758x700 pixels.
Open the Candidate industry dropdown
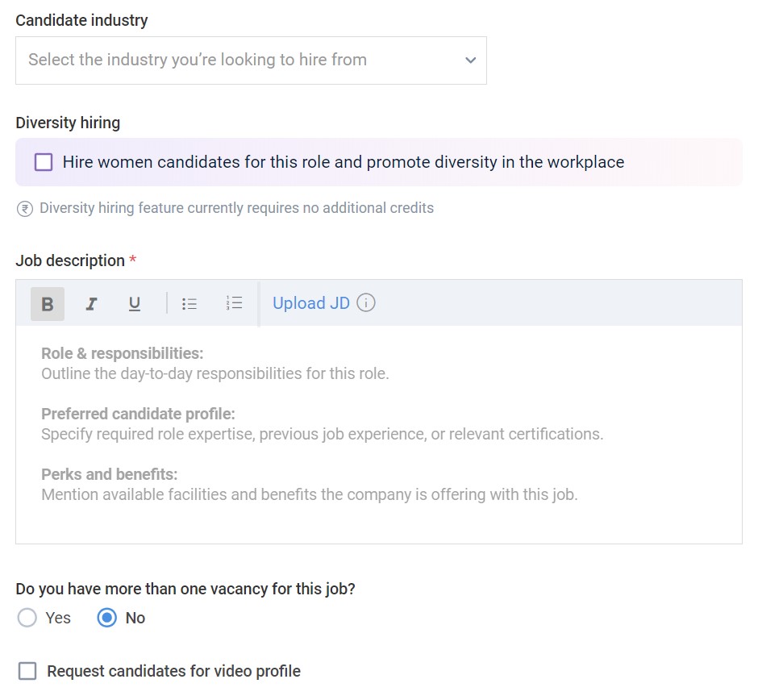coord(251,60)
